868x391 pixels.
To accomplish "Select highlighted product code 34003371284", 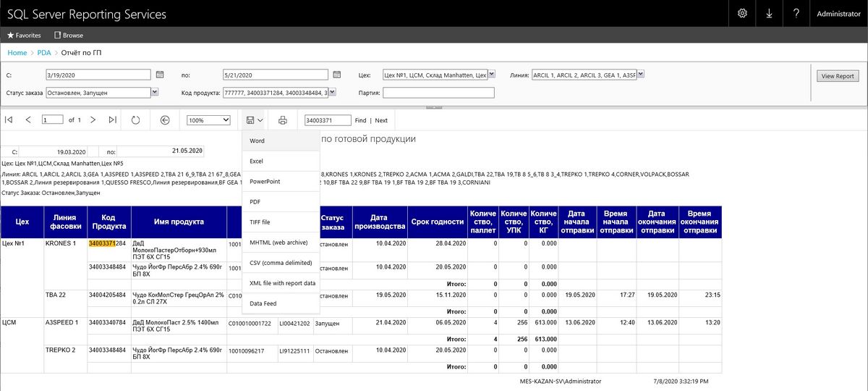I will 108,243.
